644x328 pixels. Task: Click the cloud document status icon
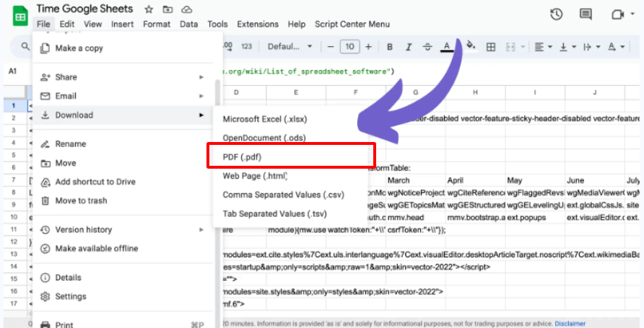pos(187,9)
